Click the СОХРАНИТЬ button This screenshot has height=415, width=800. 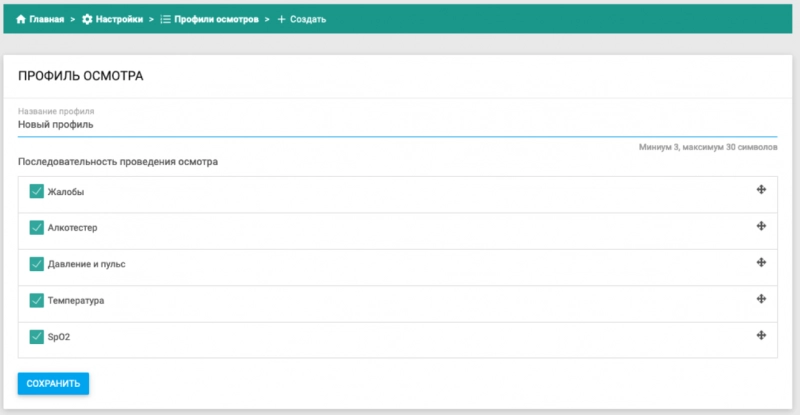(53, 383)
